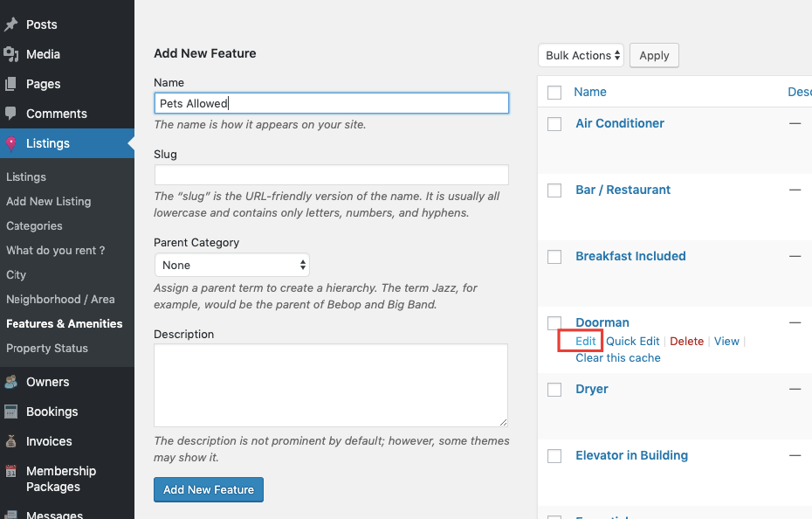The width and height of the screenshot is (812, 519).
Task: Click the Owners people icon
Action: click(11, 382)
